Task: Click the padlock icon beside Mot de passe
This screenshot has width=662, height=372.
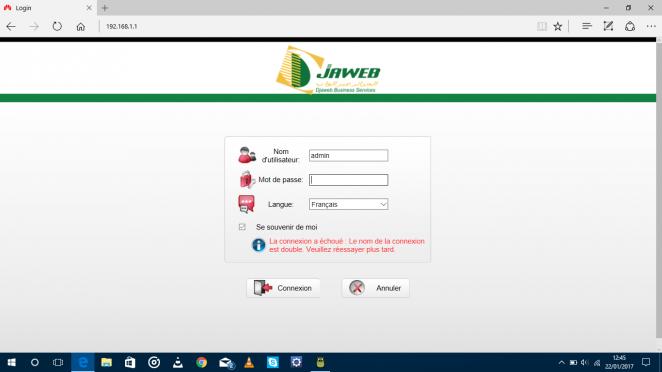Action: coord(247,179)
